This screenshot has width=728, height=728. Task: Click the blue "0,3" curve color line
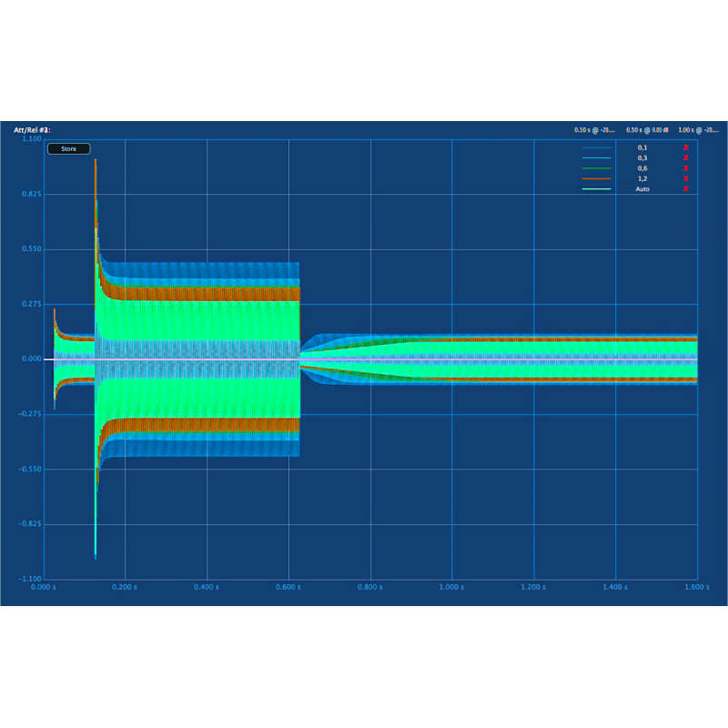(x=596, y=157)
